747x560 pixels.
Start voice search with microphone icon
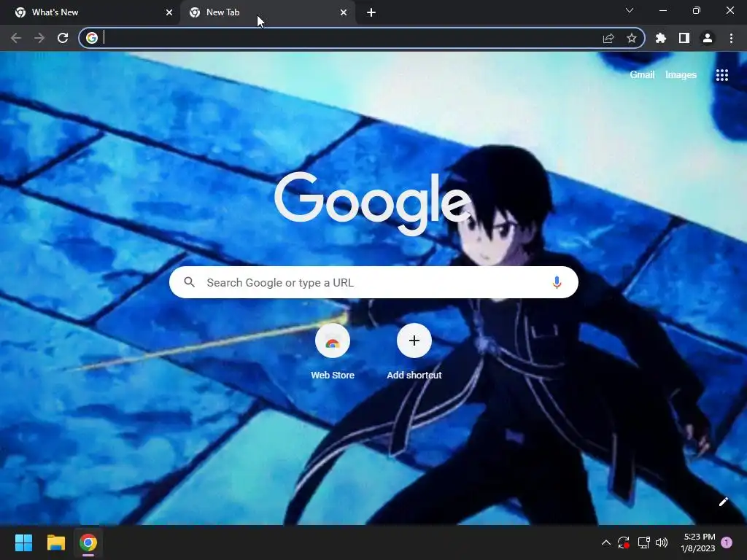(x=557, y=282)
